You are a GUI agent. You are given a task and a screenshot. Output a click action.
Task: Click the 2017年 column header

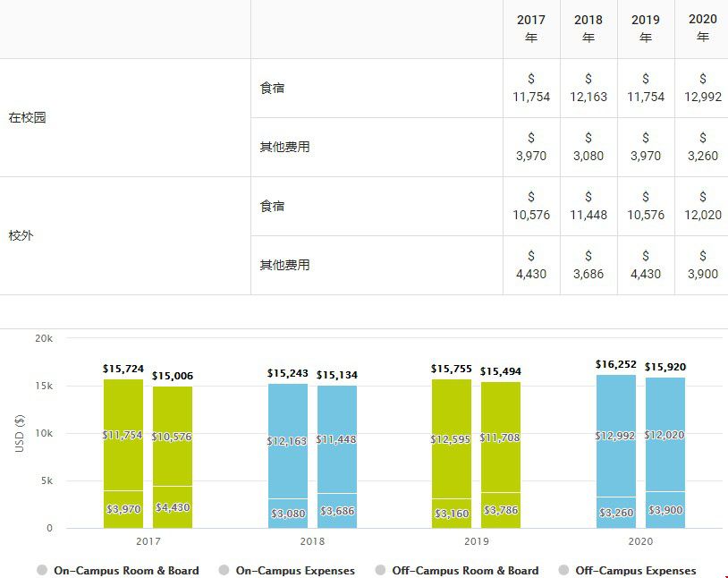tap(531, 29)
